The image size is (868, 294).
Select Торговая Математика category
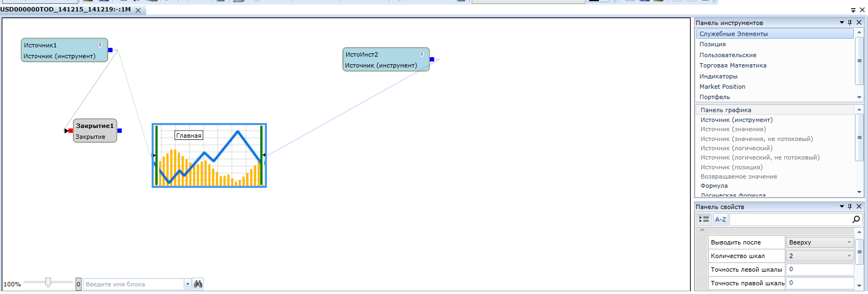pyautogui.click(x=775, y=65)
